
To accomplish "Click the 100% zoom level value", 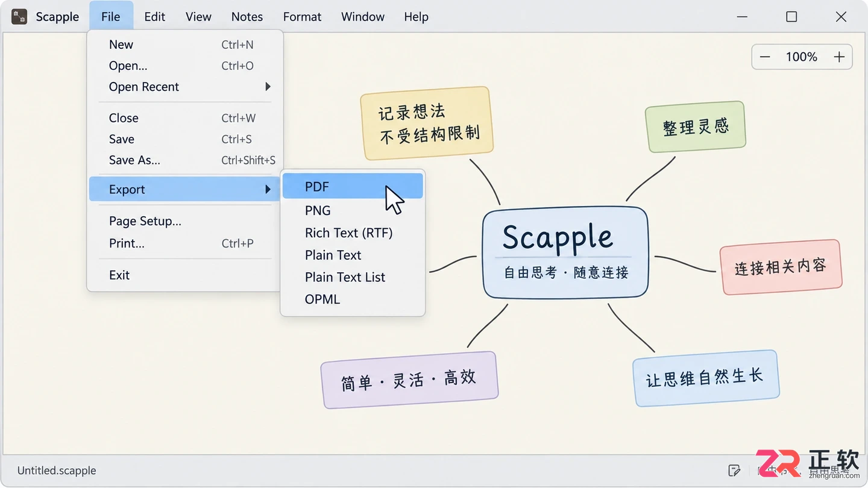I will (x=801, y=57).
